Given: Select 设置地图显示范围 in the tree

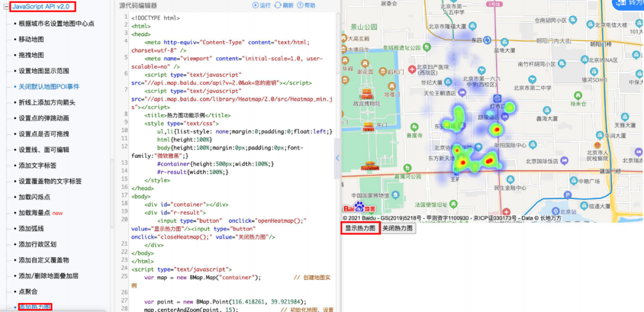Looking at the screenshot, I should [44, 71].
